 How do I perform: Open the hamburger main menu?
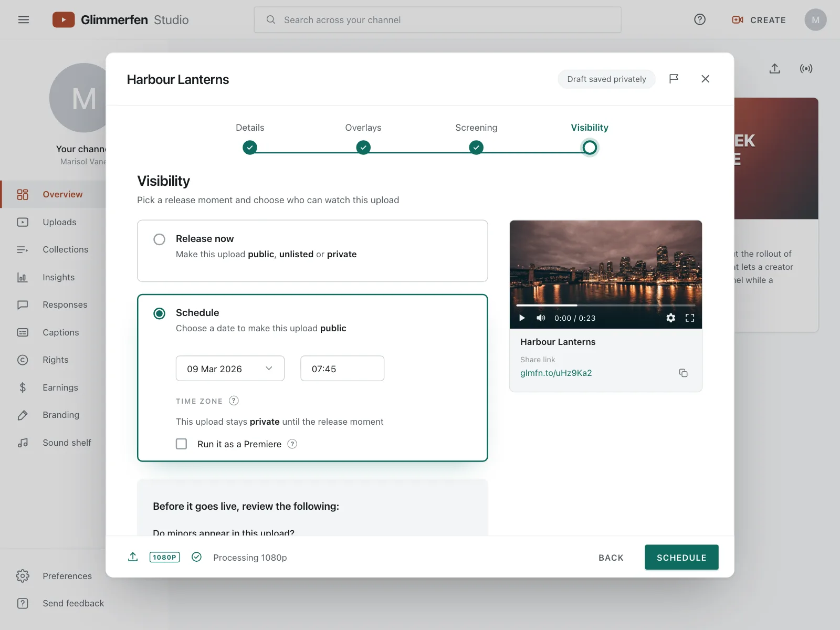[x=24, y=20]
